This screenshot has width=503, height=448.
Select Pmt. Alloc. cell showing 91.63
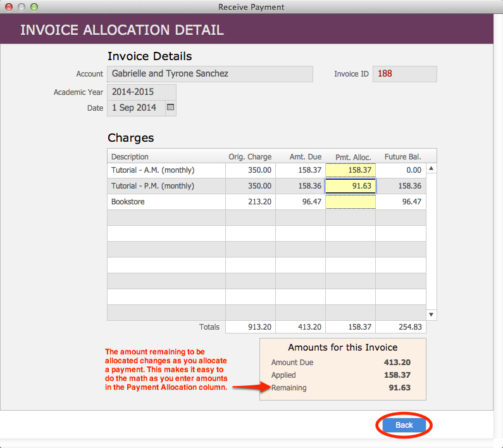tap(351, 186)
